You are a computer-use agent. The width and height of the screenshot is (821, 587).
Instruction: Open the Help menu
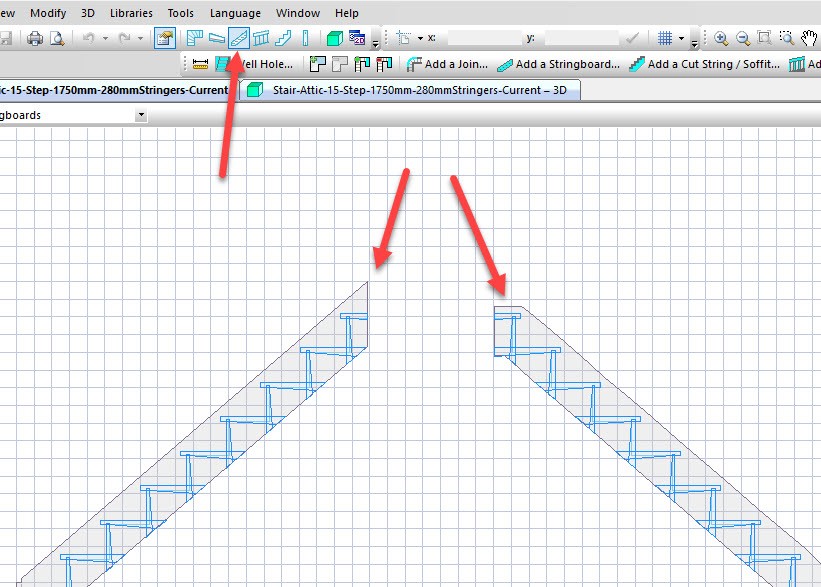[347, 13]
